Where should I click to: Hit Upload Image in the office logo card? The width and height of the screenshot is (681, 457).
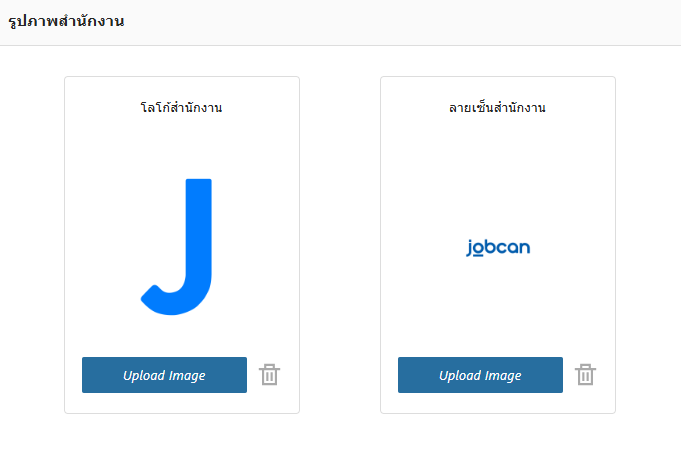click(164, 375)
